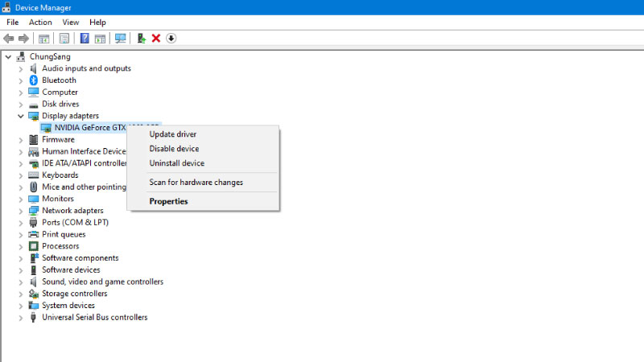This screenshot has width=644, height=362.
Task: Expand the Network adapters category
Action: [x=21, y=211]
